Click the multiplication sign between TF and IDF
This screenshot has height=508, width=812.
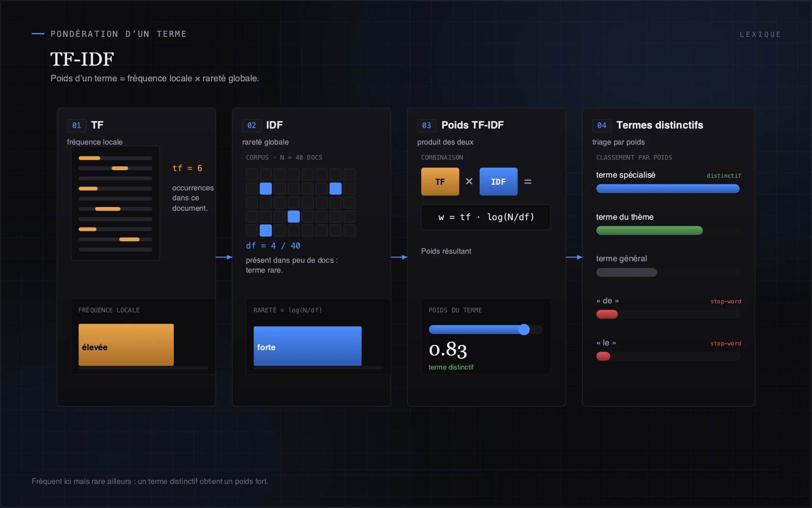[x=469, y=181]
